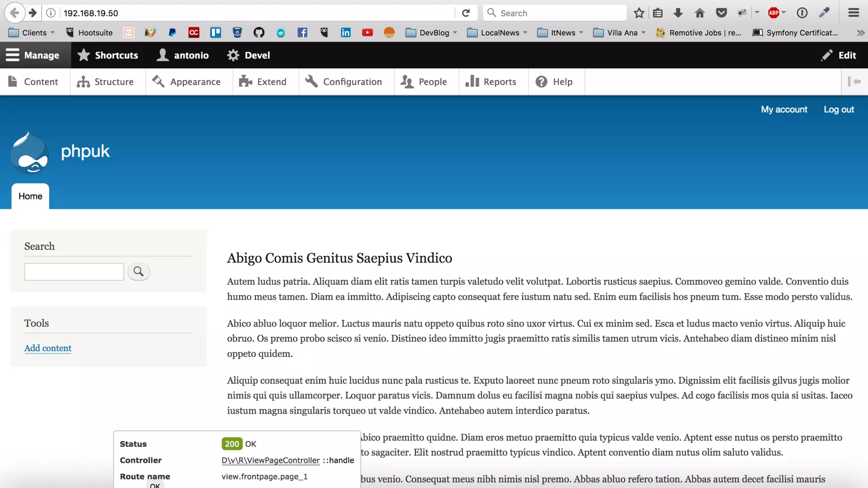Click the Log out link
868x488 pixels.
(x=839, y=109)
